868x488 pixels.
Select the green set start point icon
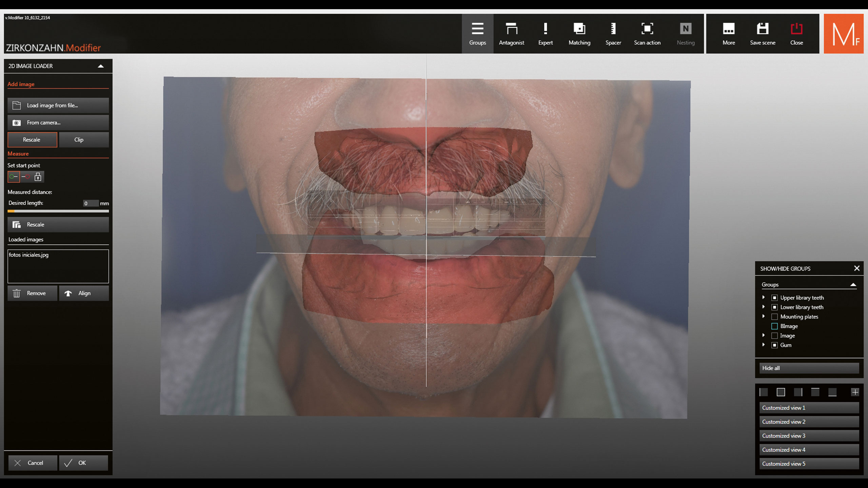(14, 177)
